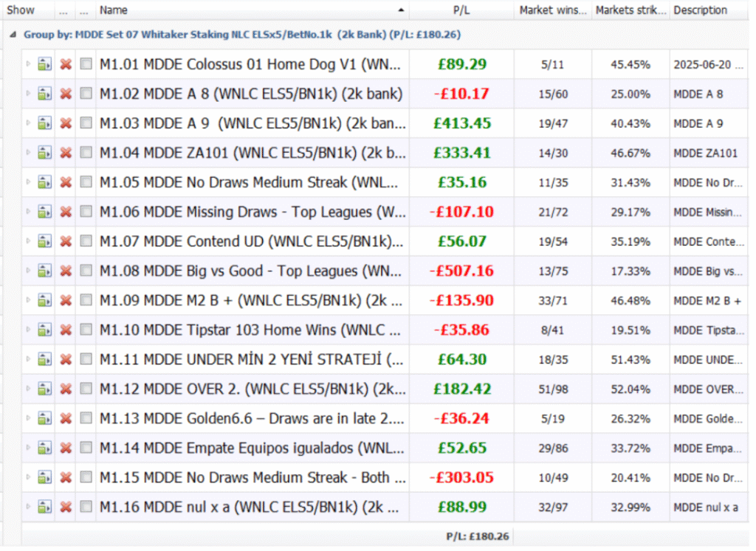The image size is (756, 551).
Task: Remove M1.06 Missing Draws using its red X
Action: point(66,212)
